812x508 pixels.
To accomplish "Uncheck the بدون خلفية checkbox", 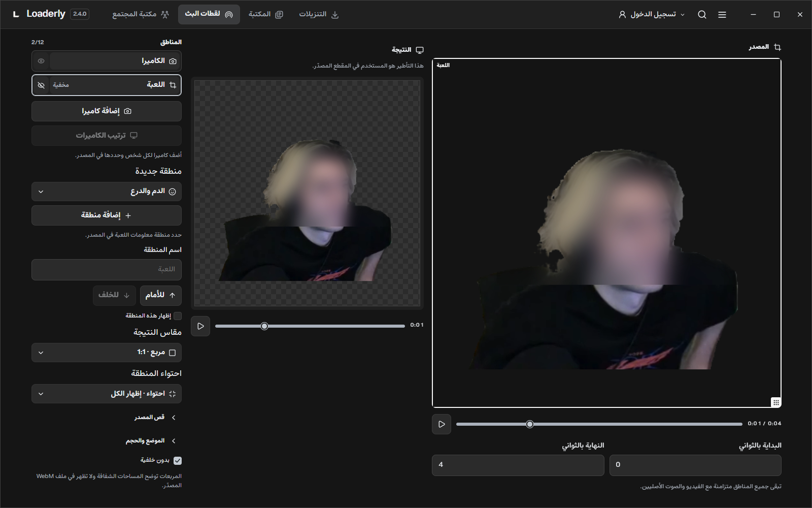I will pyautogui.click(x=178, y=461).
